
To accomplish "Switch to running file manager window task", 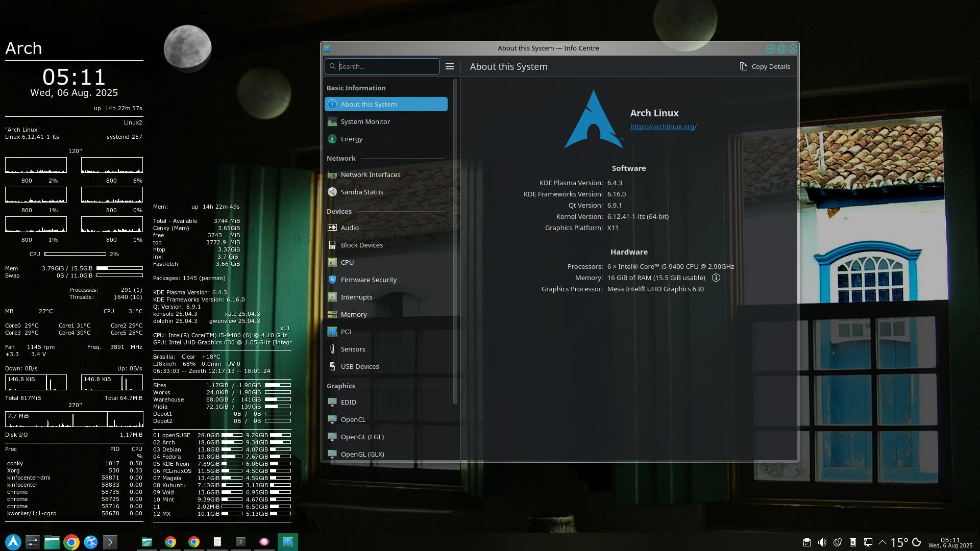I will pos(147,542).
